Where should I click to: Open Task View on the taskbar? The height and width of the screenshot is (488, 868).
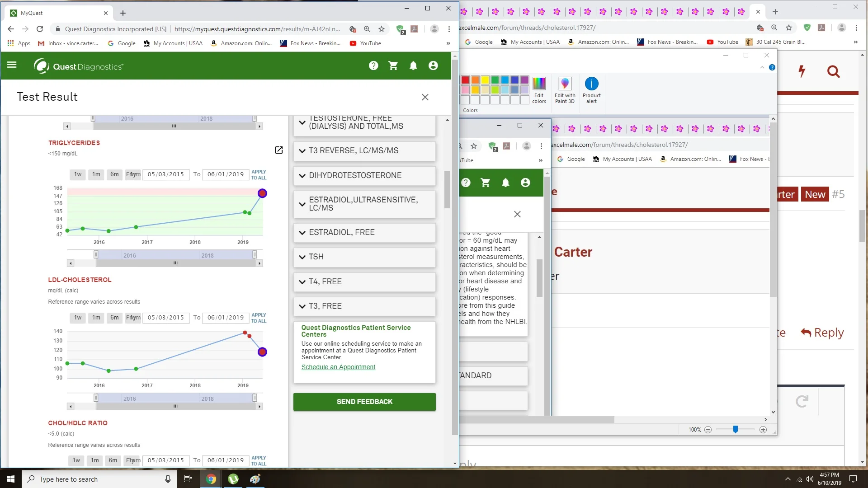[x=188, y=479]
